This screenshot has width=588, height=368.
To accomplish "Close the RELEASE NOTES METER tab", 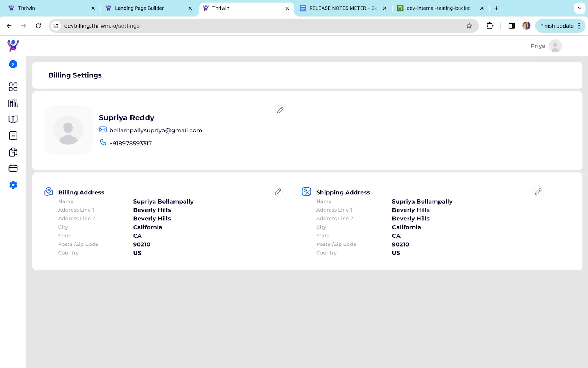I will coord(385,8).
